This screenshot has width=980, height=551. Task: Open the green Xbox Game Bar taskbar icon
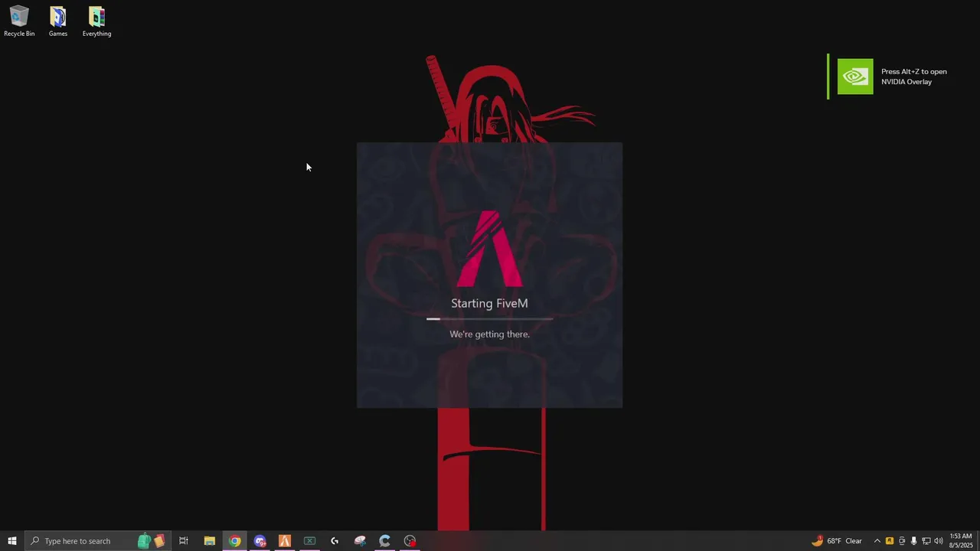pos(309,541)
